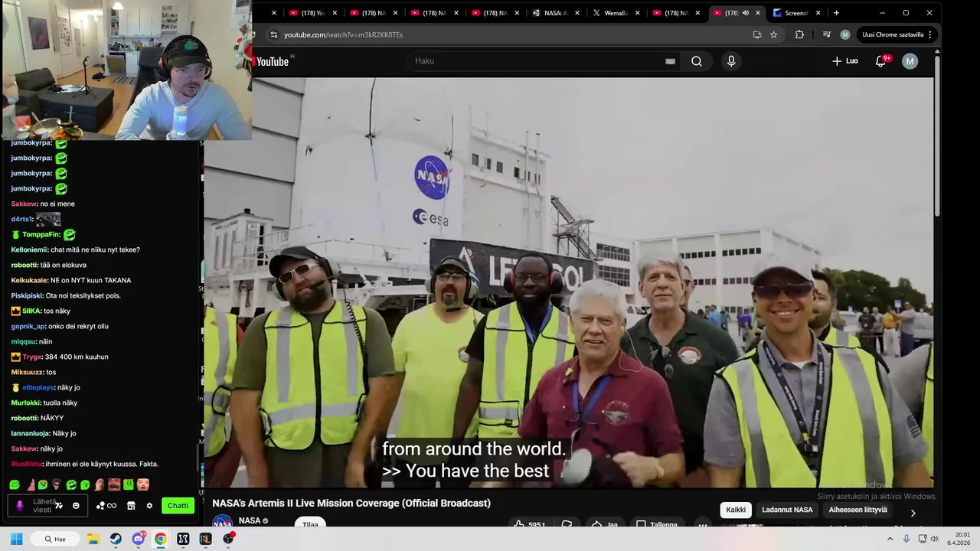Open OBS icon with red dot in taskbar

click(228, 539)
